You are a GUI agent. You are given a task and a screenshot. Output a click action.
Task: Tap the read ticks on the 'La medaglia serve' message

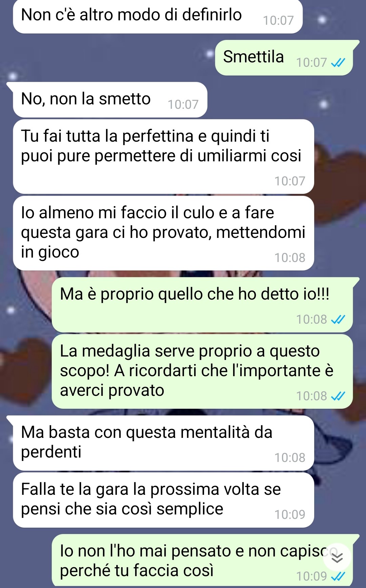point(338,396)
